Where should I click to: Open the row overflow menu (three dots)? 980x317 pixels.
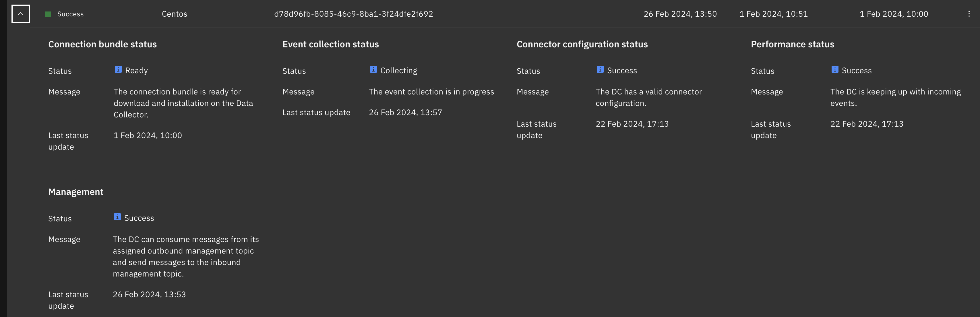(969, 14)
